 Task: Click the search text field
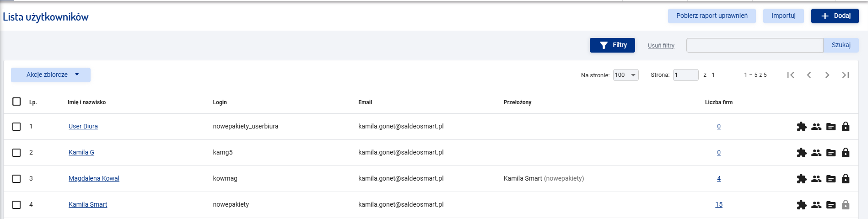(x=755, y=45)
